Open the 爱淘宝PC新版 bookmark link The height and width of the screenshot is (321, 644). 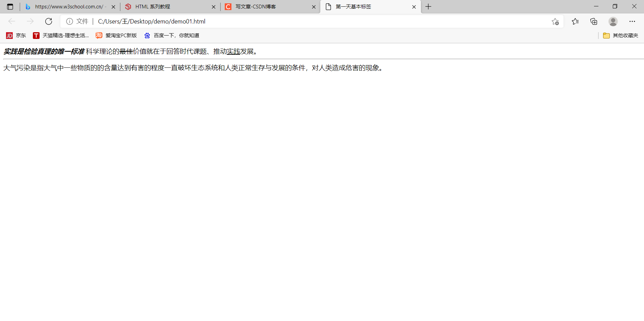[x=116, y=35]
